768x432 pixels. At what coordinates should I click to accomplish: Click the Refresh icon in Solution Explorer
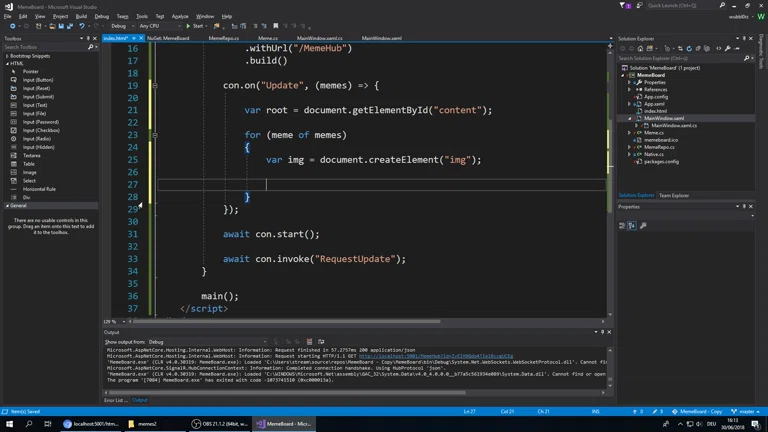[x=689, y=48]
